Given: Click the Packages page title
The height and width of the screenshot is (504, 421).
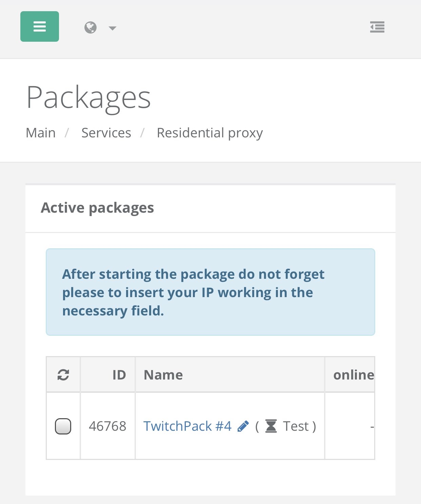Looking at the screenshot, I should coord(88,98).
